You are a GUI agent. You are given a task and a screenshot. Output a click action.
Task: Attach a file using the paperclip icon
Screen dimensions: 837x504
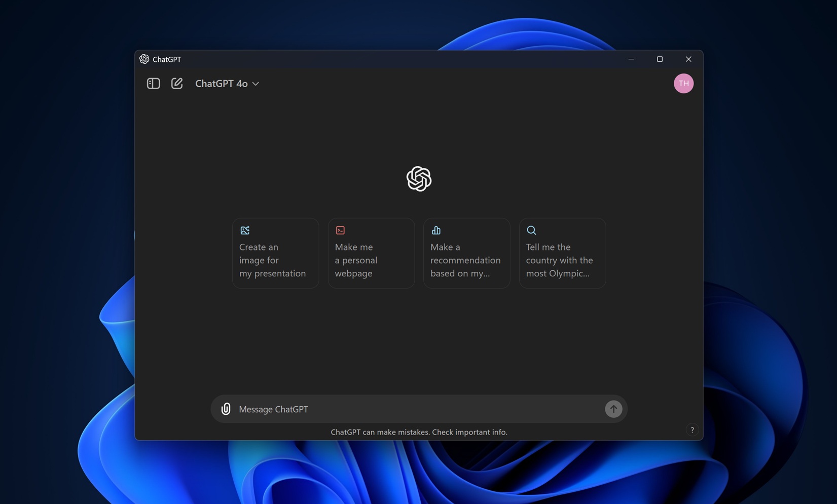226,409
